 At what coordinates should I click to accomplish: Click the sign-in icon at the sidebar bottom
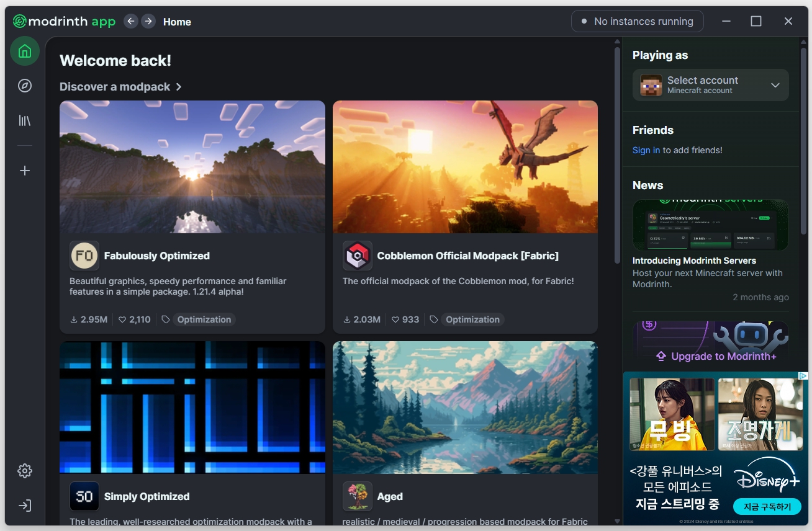(x=25, y=506)
